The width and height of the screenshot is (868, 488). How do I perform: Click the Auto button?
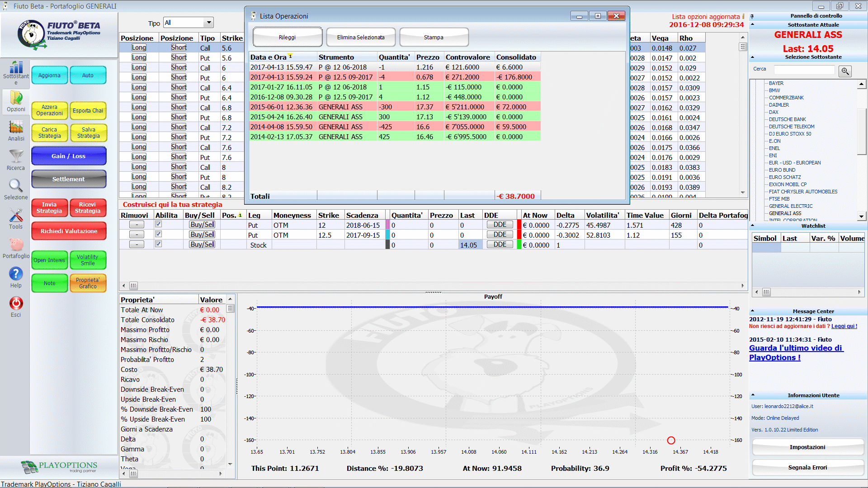(88, 75)
